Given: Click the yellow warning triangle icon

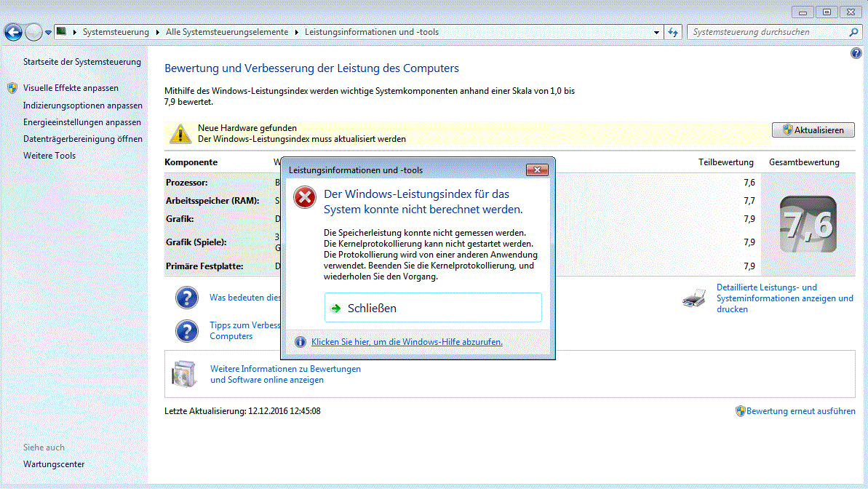Looking at the screenshot, I should (179, 132).
